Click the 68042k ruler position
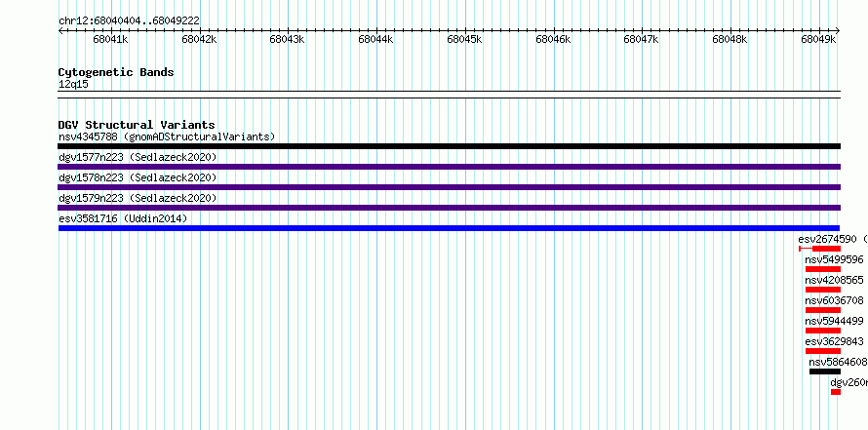Image resolution: width=868 pixels, height=430 pixels. (x=199, y=39)
